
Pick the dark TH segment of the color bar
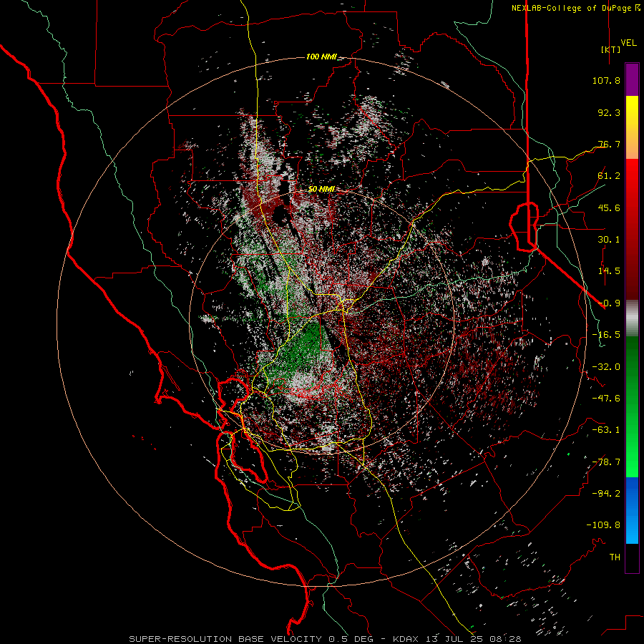[x=632, y=558]
